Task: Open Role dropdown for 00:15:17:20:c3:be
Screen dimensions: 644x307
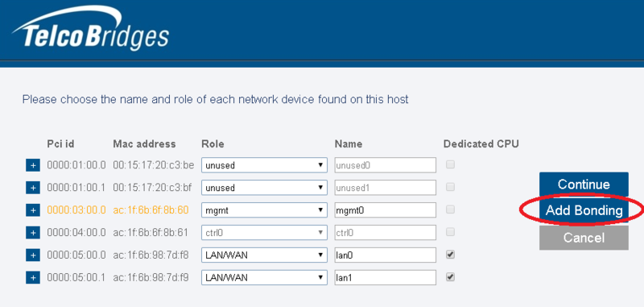Action: click(264, 165)
